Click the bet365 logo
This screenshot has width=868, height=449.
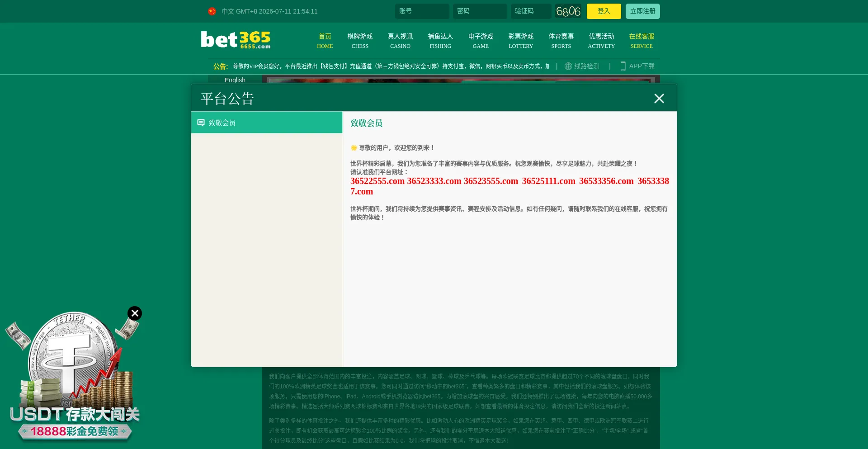coord(236,40)
